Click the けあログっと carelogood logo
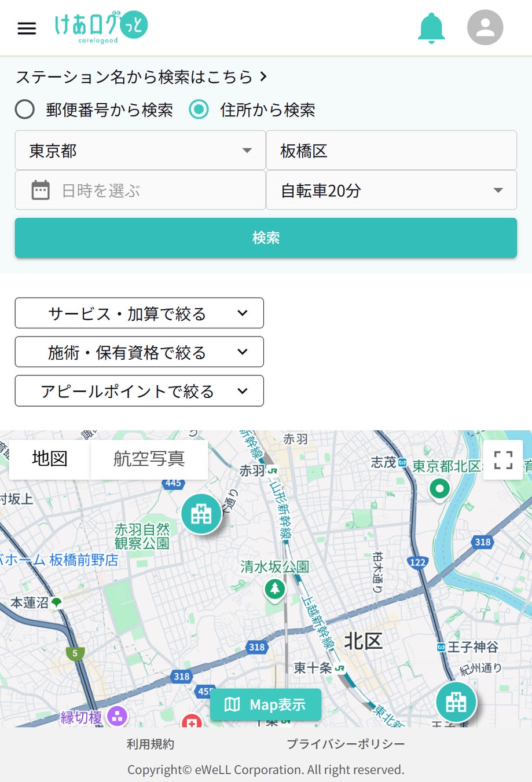The image size is (532, 782). click(101, 27)
